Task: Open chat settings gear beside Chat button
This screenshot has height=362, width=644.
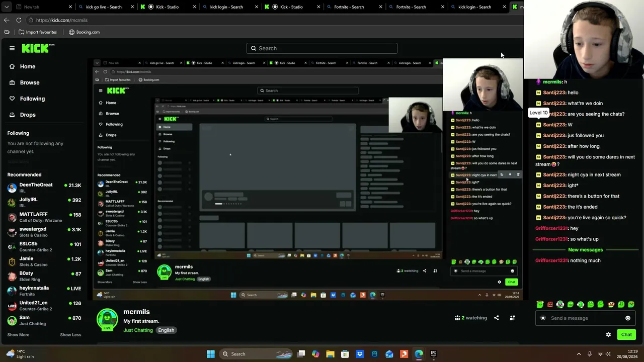Action: pos(608,334)
